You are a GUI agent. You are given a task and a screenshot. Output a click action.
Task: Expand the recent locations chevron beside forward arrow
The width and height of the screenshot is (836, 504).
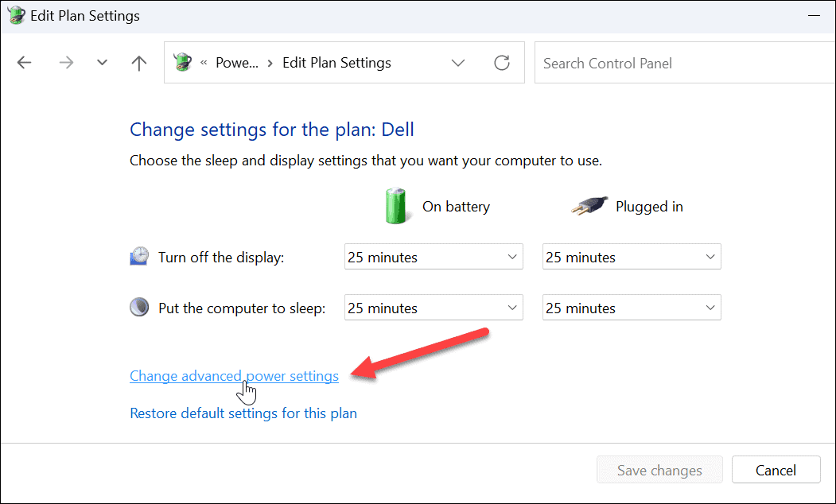(x=102, y=62)
